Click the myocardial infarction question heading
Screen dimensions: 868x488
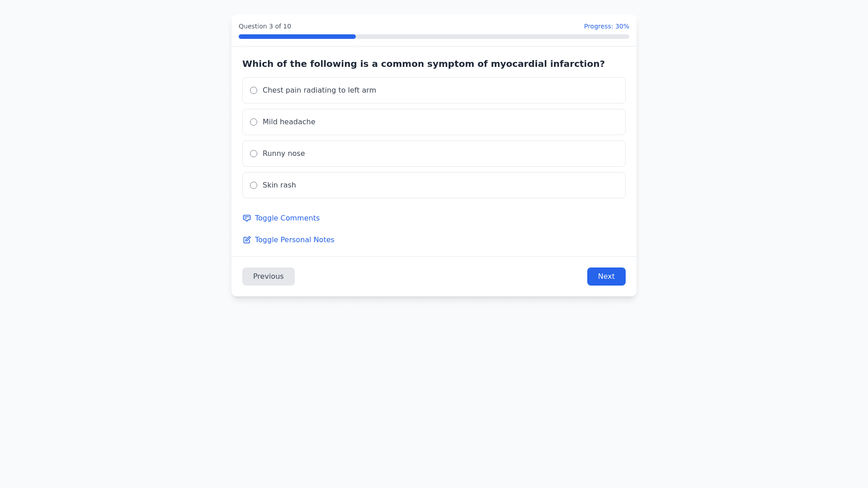tap(423, 64)
